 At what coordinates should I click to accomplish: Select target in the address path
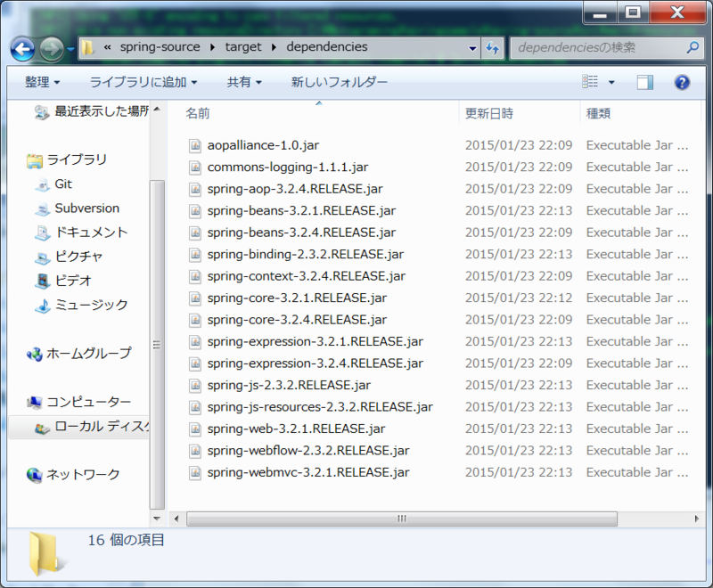243,47
